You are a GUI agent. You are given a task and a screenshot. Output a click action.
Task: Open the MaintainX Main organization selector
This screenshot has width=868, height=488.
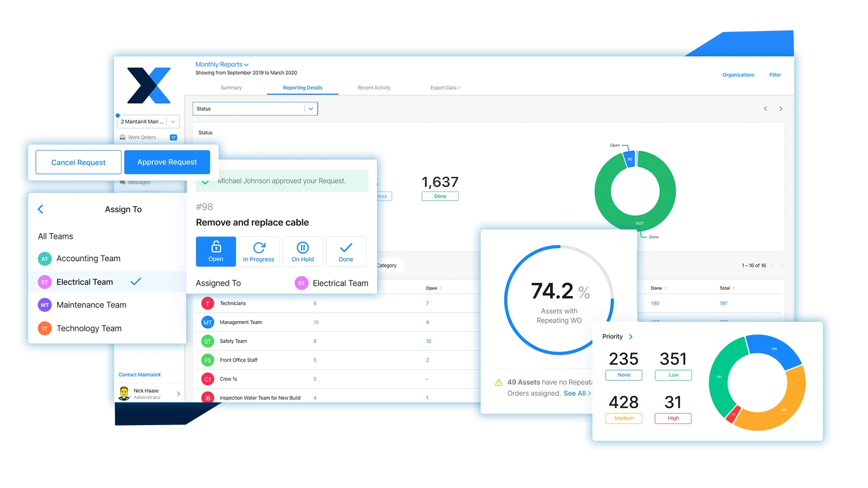pos(148,121)
